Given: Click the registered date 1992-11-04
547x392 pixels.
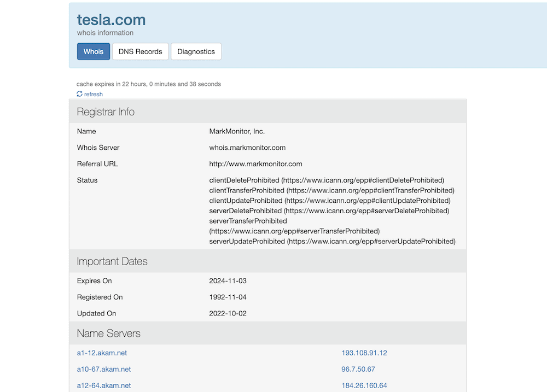Looking at the screenshot, I should pos(228,297).
